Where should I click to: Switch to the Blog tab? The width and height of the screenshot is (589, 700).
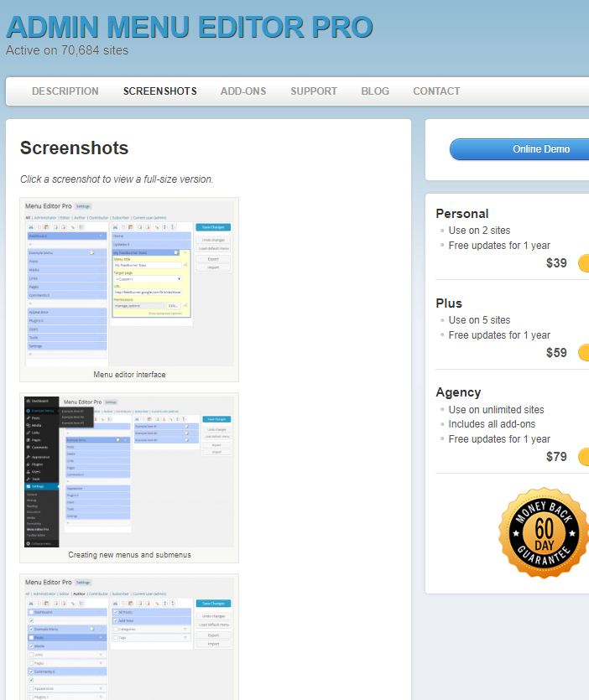375,91
